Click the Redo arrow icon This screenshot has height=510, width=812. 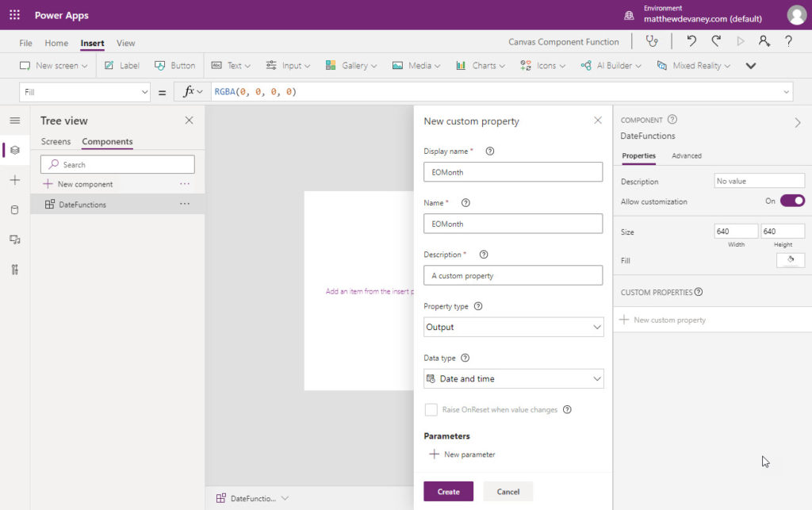coord(716,41)
